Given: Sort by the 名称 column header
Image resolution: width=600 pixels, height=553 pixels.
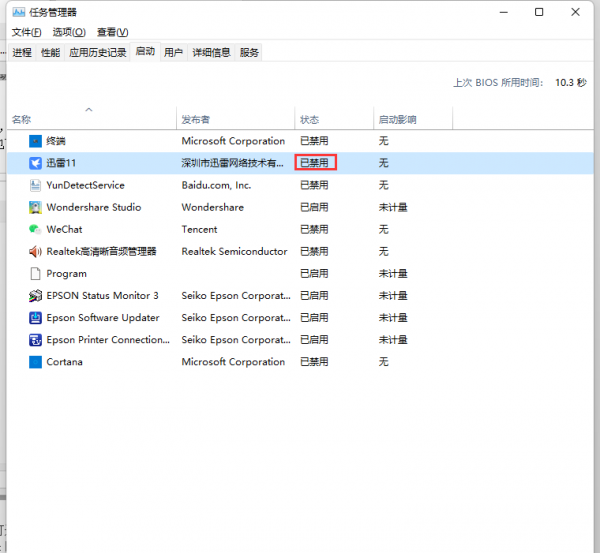Looking at the screenshot, I should (x=21, y=120).
